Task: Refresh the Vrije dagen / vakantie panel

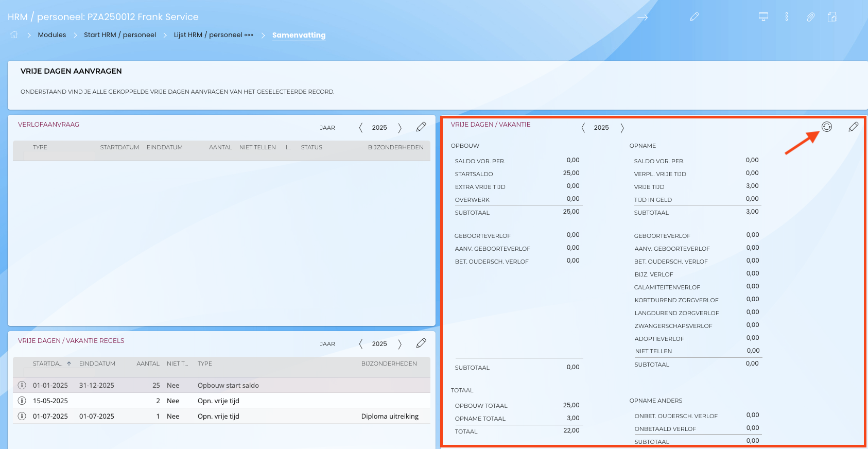Action: [827, 127]
